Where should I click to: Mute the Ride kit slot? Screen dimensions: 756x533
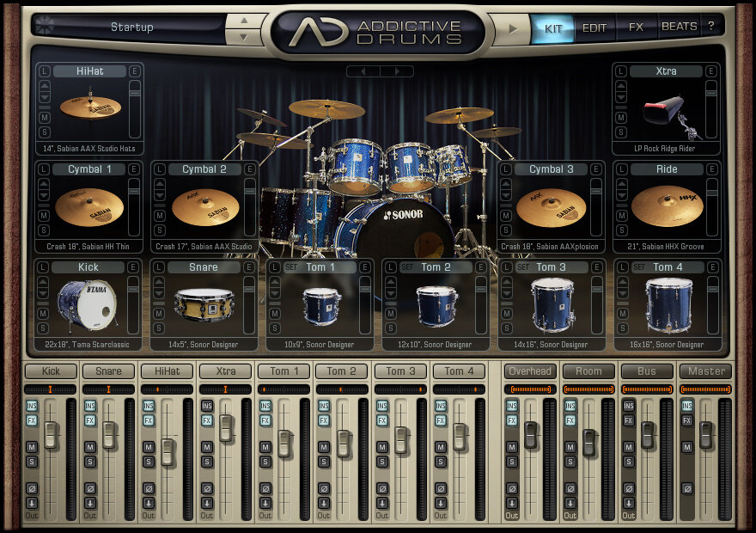(x=622, y=216)
